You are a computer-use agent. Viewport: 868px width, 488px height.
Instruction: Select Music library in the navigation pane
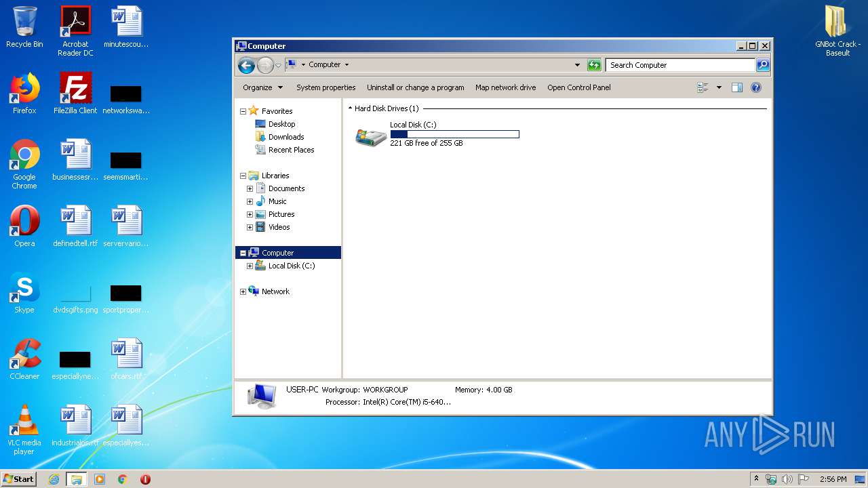[x=277, y=201]
